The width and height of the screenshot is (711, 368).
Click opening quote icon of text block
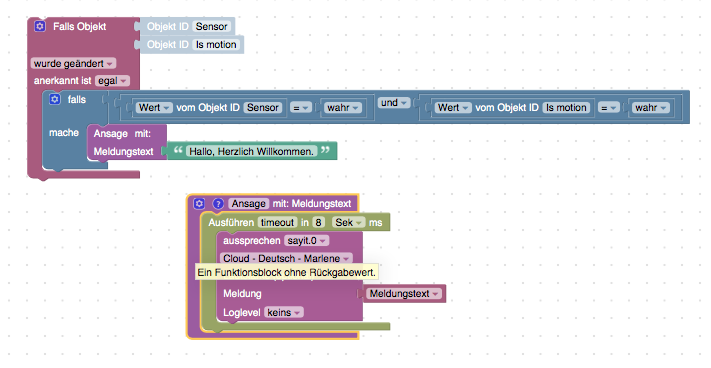pos(178,150)
